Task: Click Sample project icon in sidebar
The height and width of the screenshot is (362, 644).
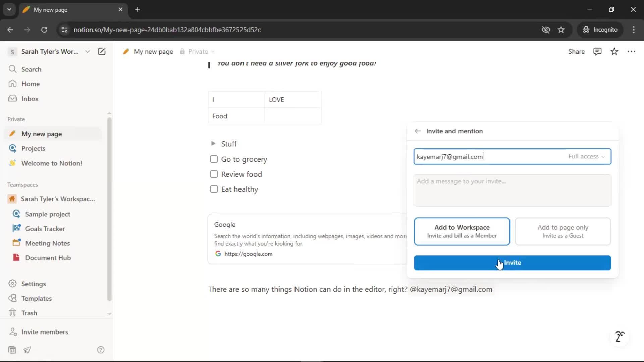Action: 16,214
